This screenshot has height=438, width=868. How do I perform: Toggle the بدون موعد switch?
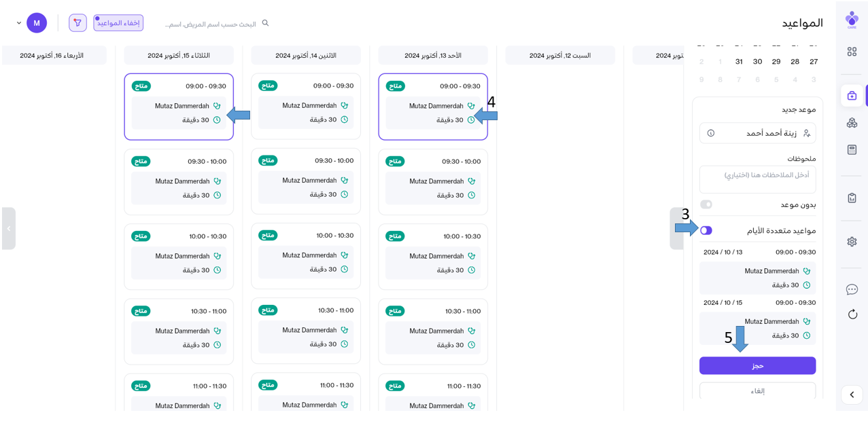(706, 204)
